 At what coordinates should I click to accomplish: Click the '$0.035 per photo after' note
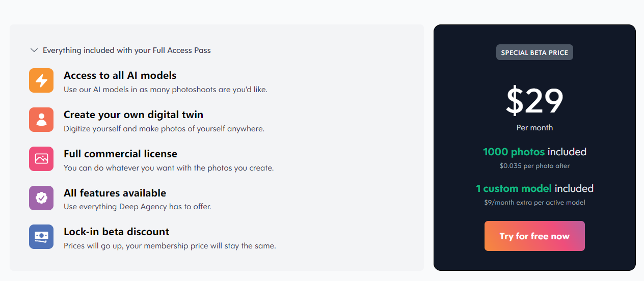tap(534, 166)
